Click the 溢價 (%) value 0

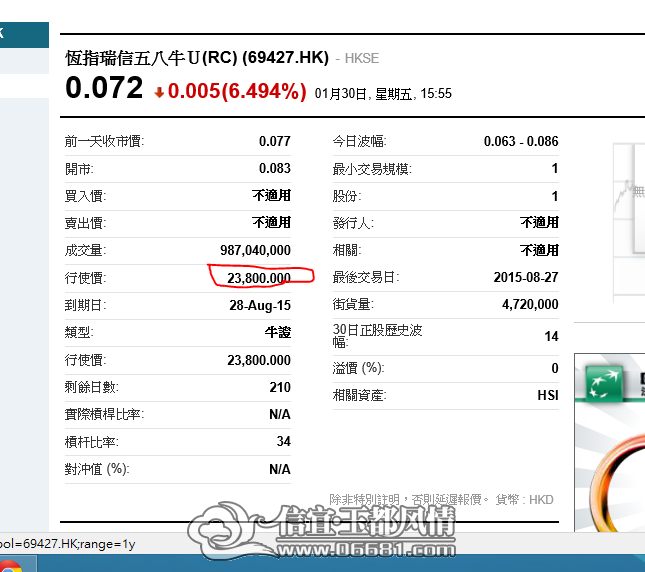555,368
